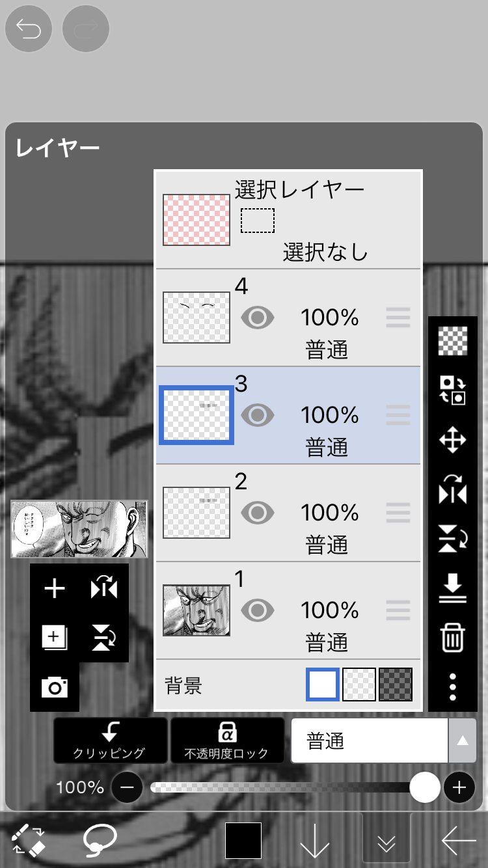Tap the undo arrow button
Viewport: 488px width, 868px height.
[x=28, y=29]
